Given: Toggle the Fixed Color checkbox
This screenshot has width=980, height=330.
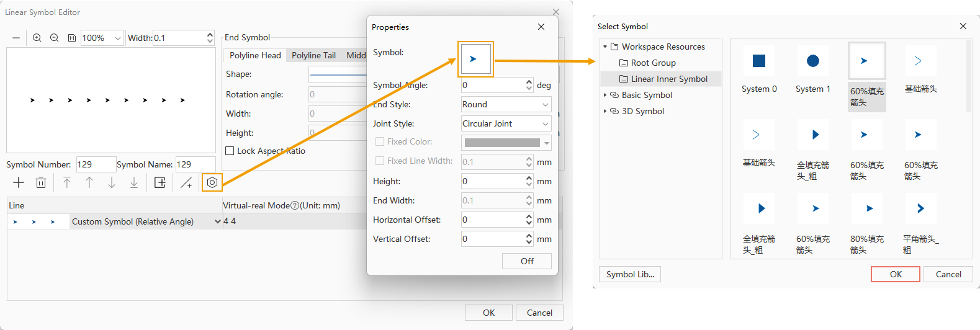Looking at the screenshot, I should point(380,141).
